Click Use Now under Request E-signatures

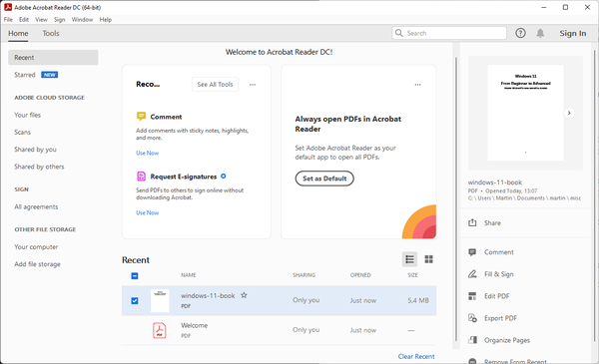click(147, 212)
